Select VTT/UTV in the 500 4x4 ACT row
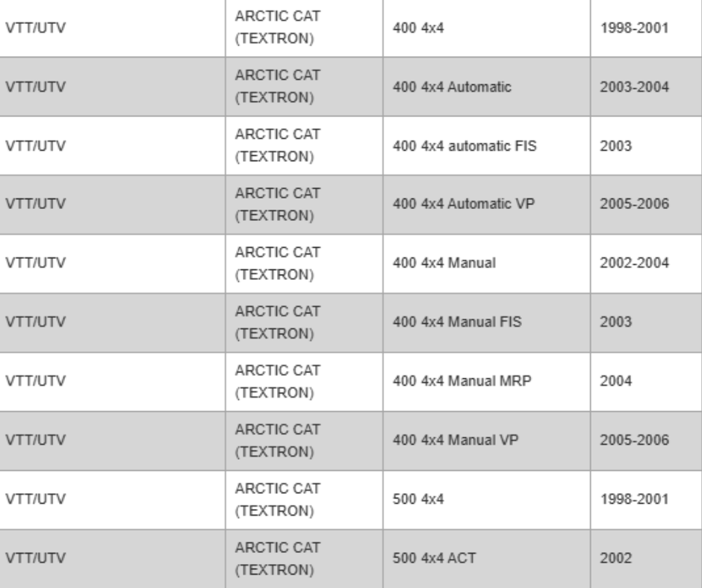Viewport: 702px width, 588px height. point(36,559)
